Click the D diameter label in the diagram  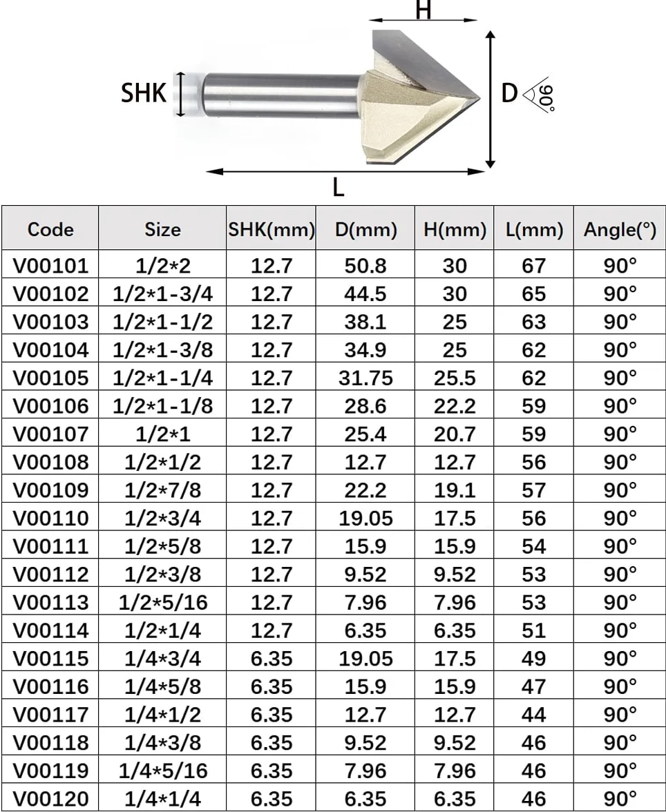click(x=509, y=93)
